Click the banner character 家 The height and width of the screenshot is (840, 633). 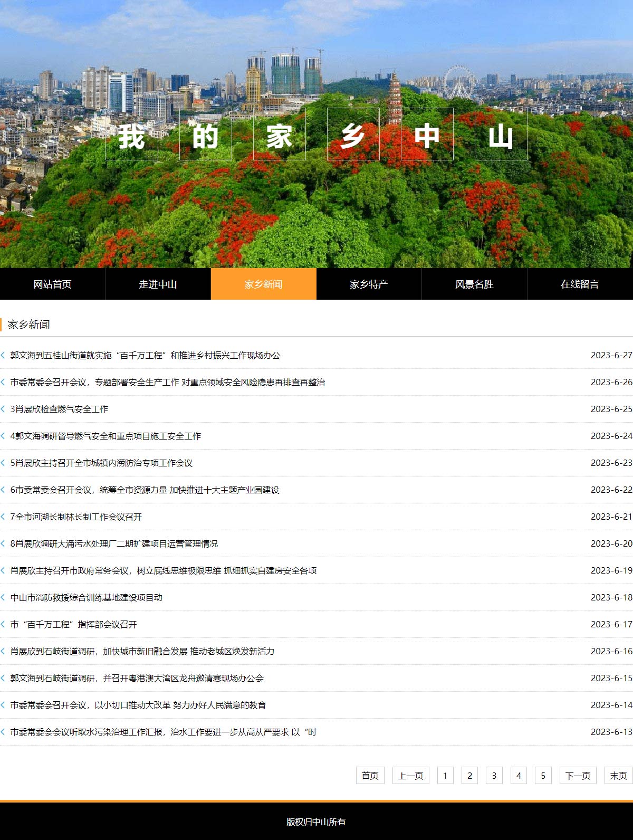pos(280,134)
